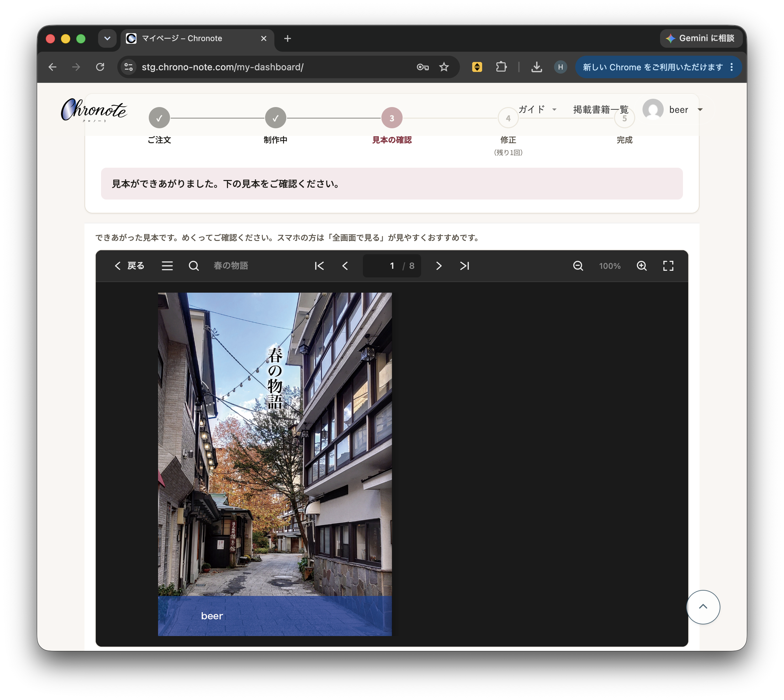Open the viewer's table of contents menu
The height and width of the screenshot is (700, 784).
tap(167, 266)
